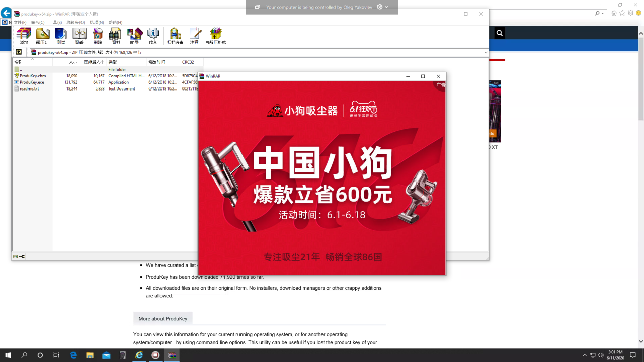Sort files by 修改时间 column header
The image size is (644, 362).
pos(164,62)
